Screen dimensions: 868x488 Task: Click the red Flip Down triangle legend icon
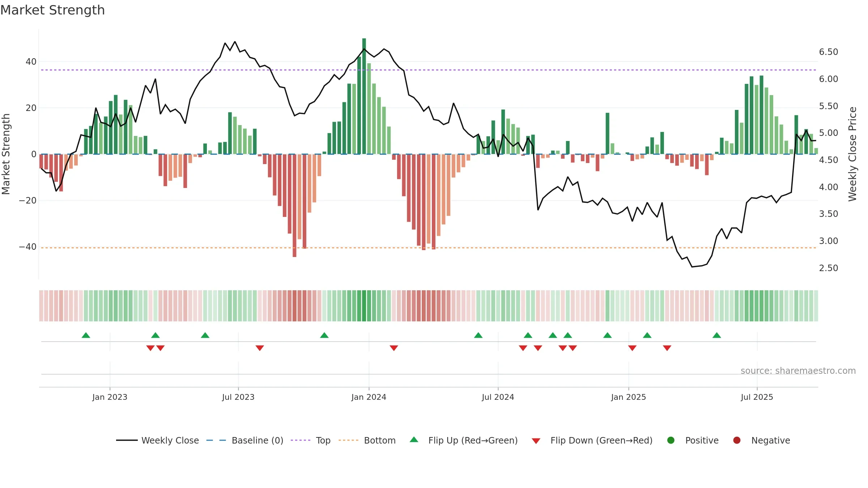[x=536, y=441]
